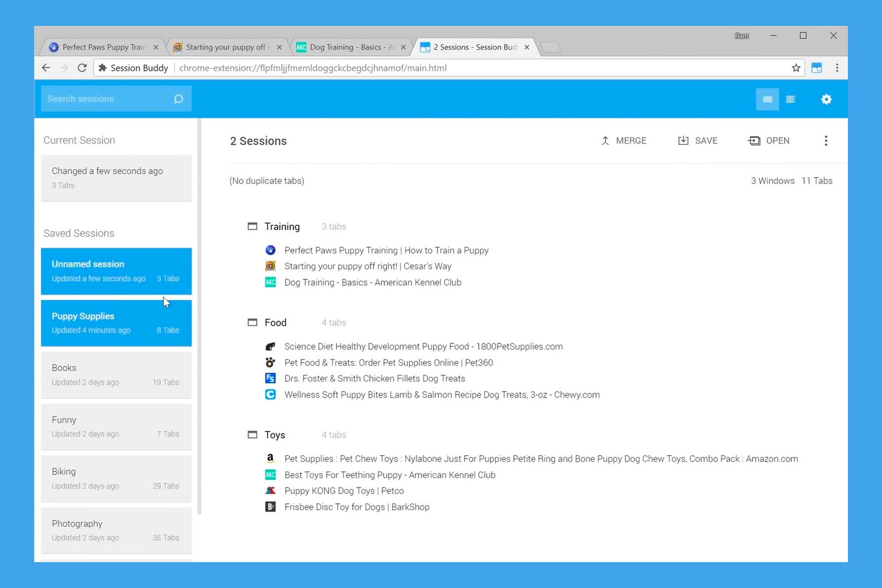Switch to the Dog Training - Basics tab
Image resolution: width=882 pixels, height=588 pixels.
click(x=350, y=47)
